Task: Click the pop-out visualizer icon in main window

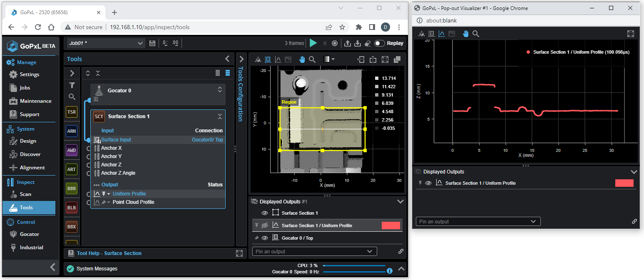Action: point(397,59)
